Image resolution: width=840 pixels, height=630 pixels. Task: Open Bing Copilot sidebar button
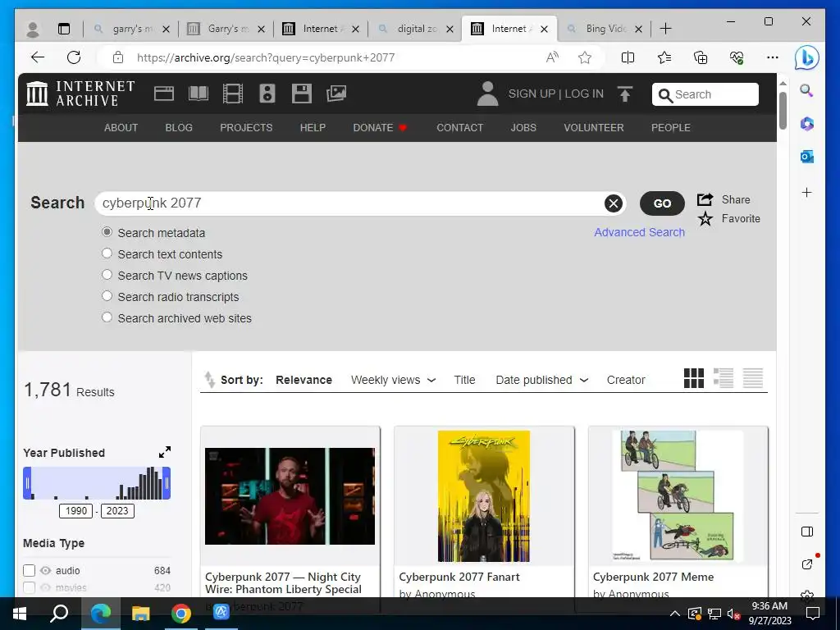807,57
